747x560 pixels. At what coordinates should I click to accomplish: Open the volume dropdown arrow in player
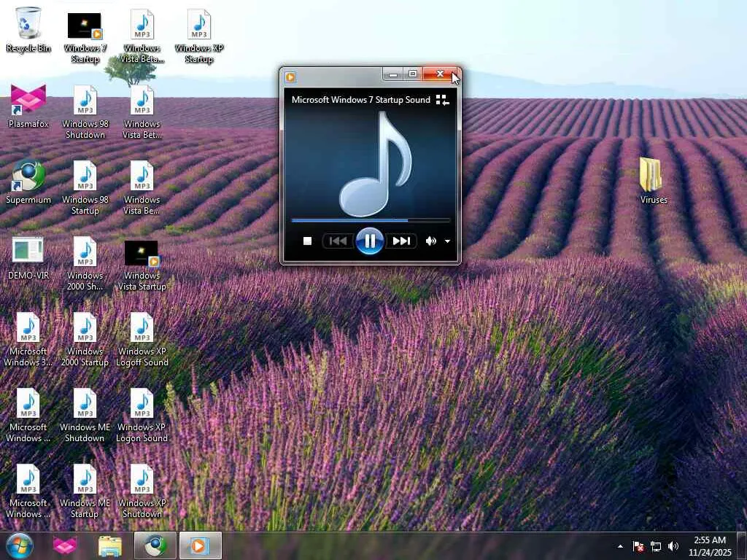tap(447, 241)
